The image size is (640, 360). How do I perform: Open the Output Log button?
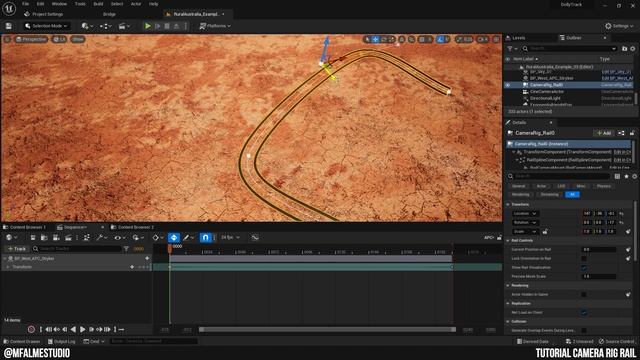(62, 341)
